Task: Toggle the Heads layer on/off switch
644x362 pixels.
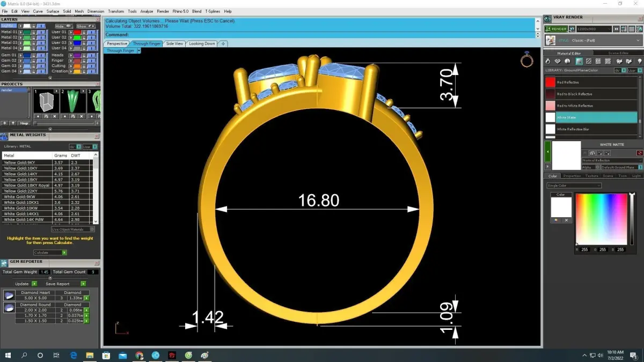Action: pos(91,55)
